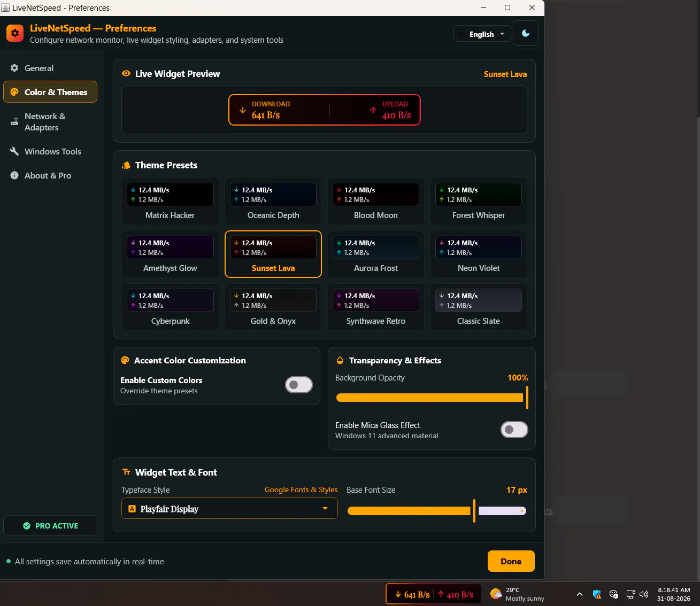Click the Done button
Viewport: 700px width, 606px height.
coord(511,561)
